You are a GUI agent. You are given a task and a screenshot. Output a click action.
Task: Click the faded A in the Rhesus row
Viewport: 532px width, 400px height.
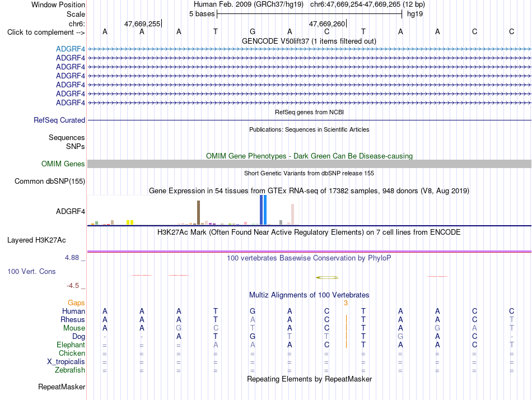click(x=253, y=319)
